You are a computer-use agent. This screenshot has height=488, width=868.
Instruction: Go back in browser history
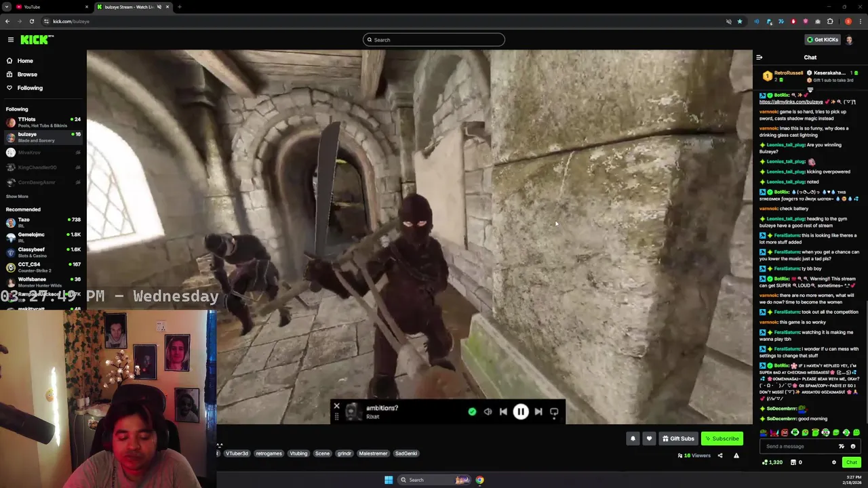click(7, 21)
